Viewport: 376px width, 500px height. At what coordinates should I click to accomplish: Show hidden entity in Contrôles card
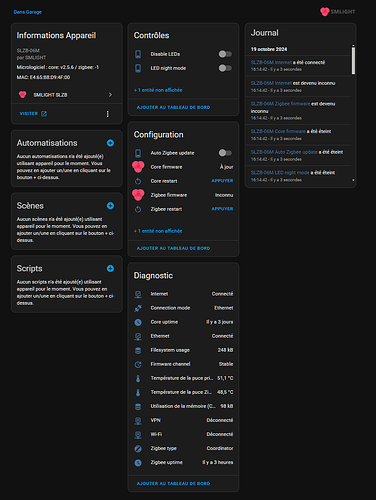(158, 90)
